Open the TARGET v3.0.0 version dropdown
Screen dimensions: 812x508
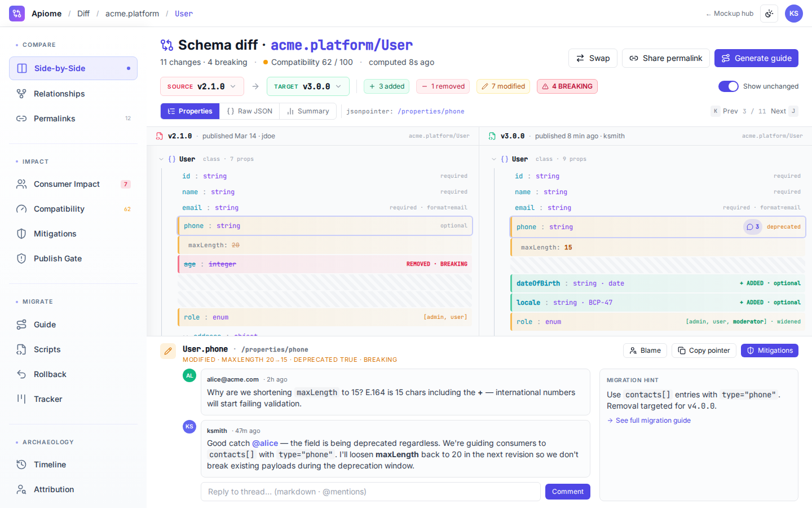(308, 86)
